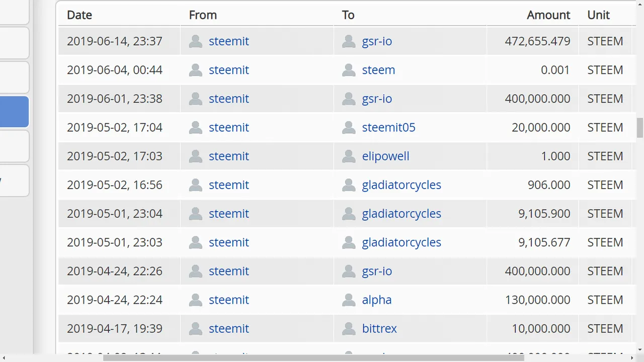Click sender avatar icon on 2019-06-04 row
This screenshot has width=644, height=362.
(x=196, y=70)
